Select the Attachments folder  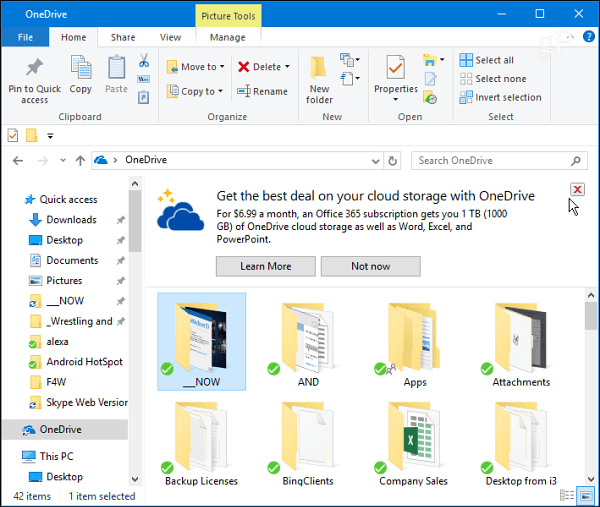tap(521, 344)
